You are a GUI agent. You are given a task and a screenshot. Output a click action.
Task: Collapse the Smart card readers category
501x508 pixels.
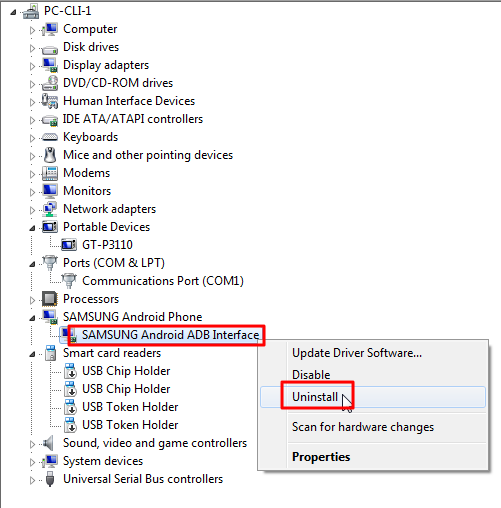tap(32, 354)
